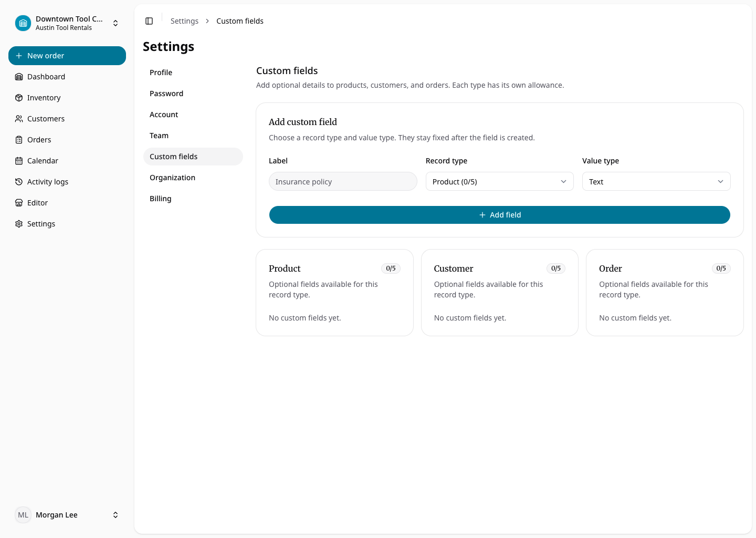Click the plus icon on Add field
This screenshot has height=538, width=756.
click(x=482, y=215)
